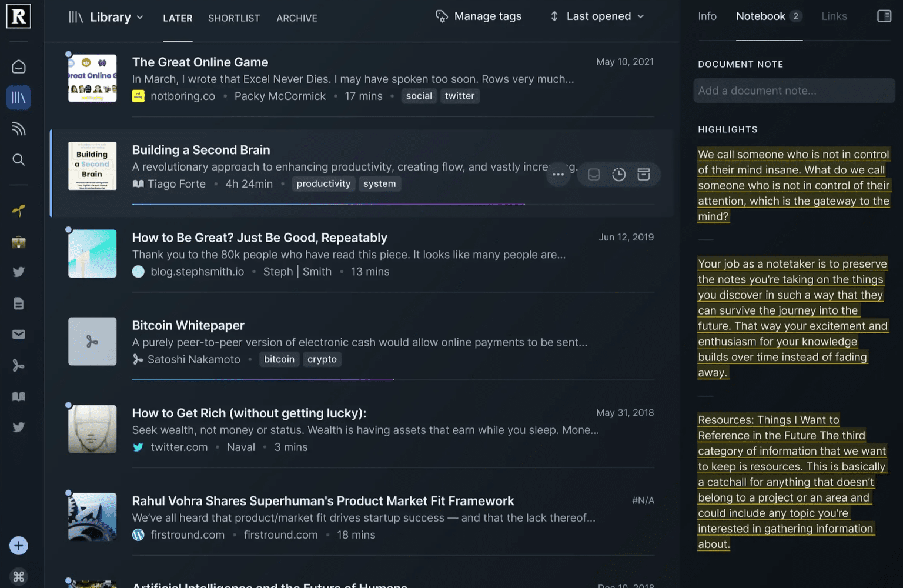The height and width of the screenshot is (588, 903).
Task: Click the Manage tags button
Action: 479,16
